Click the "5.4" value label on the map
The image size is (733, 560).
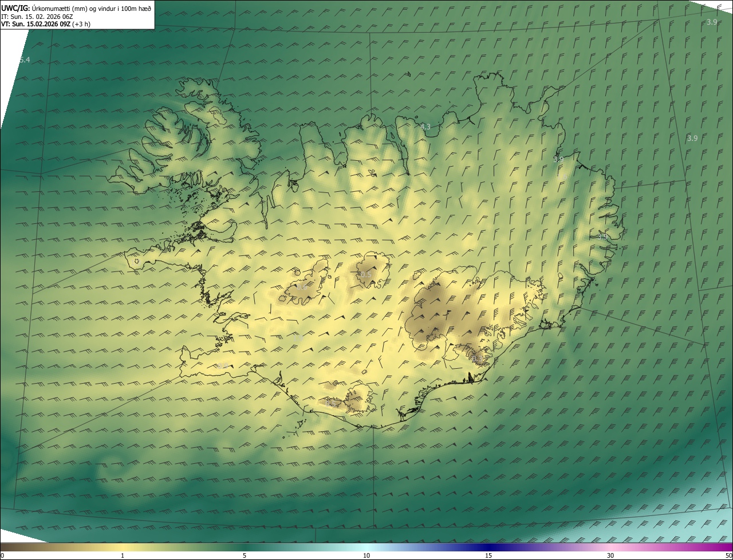pos(25,60)
